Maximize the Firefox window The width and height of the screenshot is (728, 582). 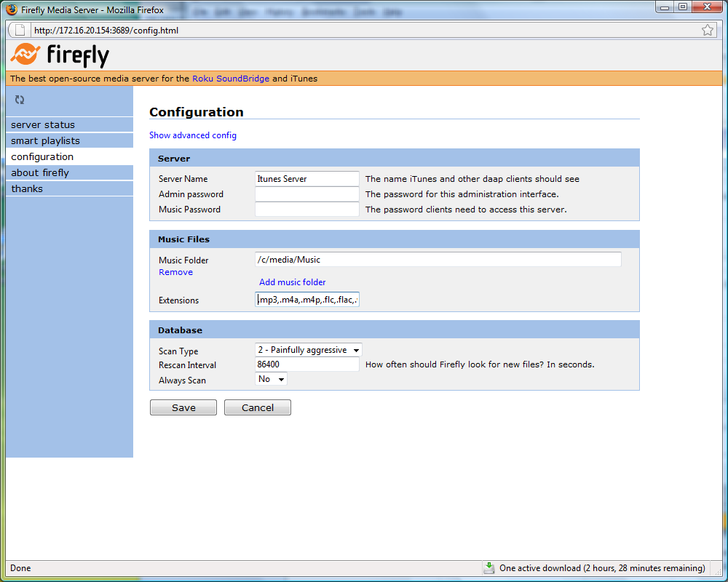coord(683,7)
